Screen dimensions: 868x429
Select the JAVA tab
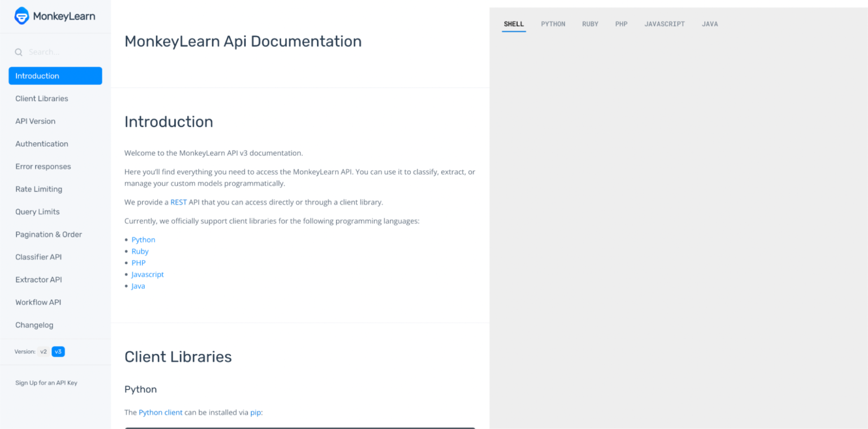[710, 24]
